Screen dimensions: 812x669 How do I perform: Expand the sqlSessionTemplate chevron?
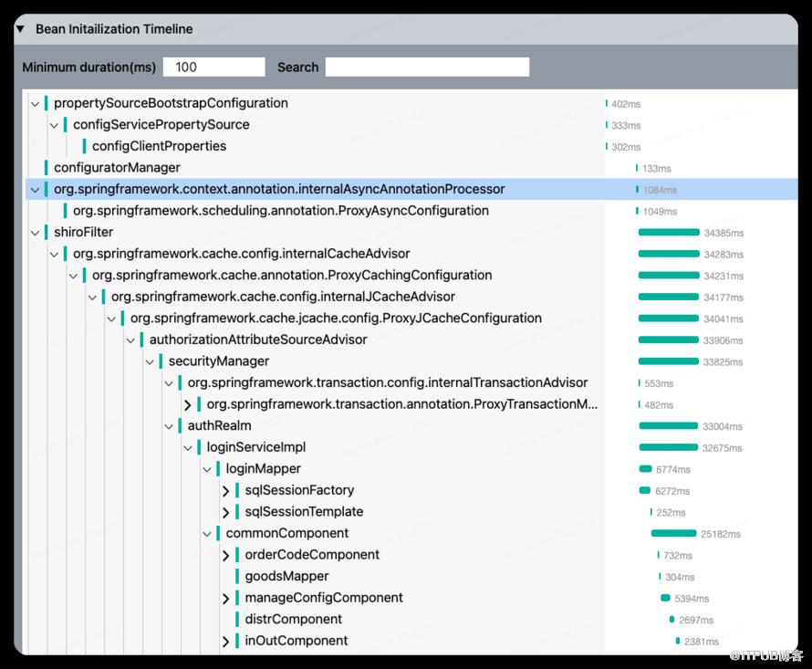[225, 513]
